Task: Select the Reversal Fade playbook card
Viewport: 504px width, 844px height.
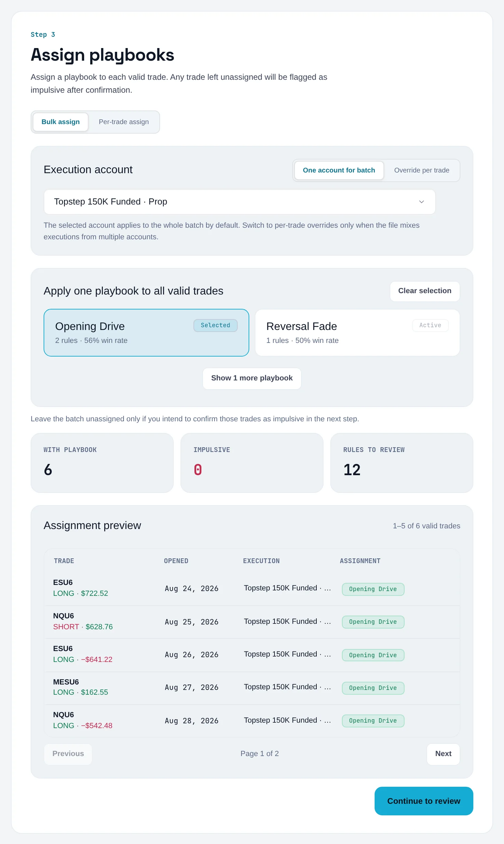Action: tap(358, 333)
